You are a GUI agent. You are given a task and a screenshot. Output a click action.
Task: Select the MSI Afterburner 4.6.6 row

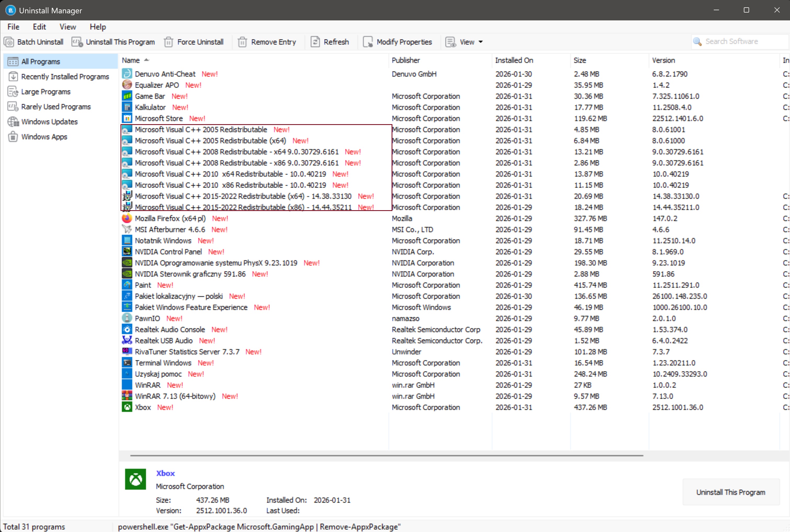170,230
